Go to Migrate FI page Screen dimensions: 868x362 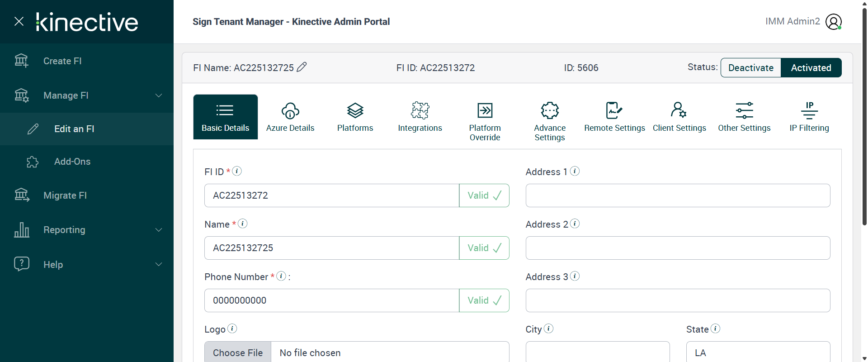click(x=65, y=195)
